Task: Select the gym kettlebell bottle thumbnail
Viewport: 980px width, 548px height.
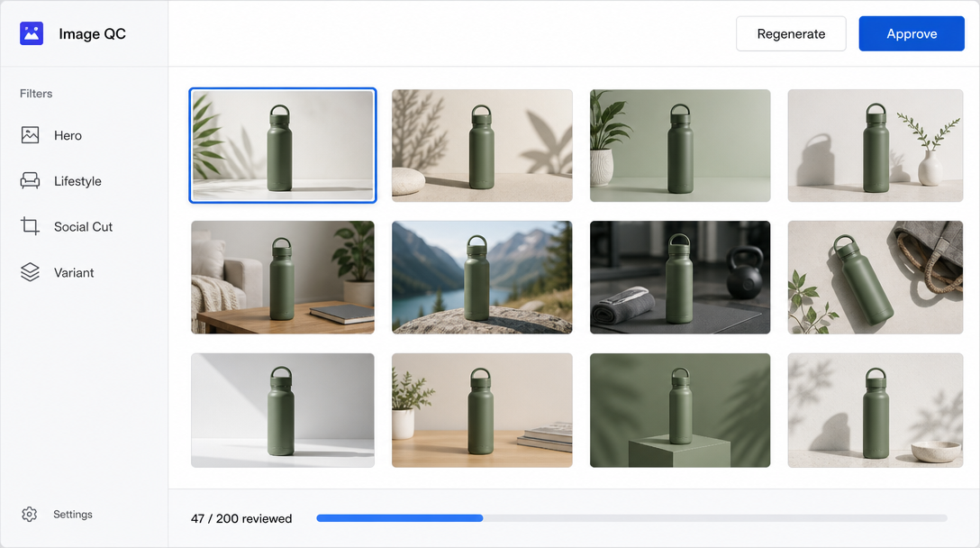Action: click(680, 277)
